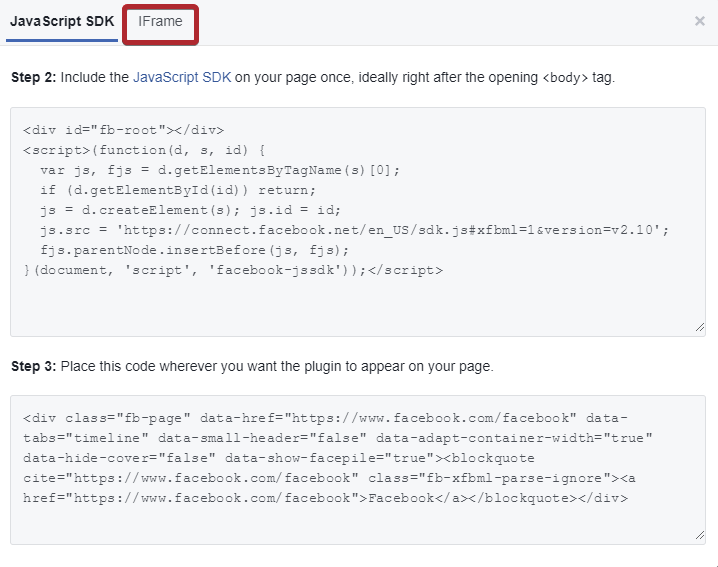Switch to the IFrame tab
This screenshot has width=718, height=567.
pos(160,22)
